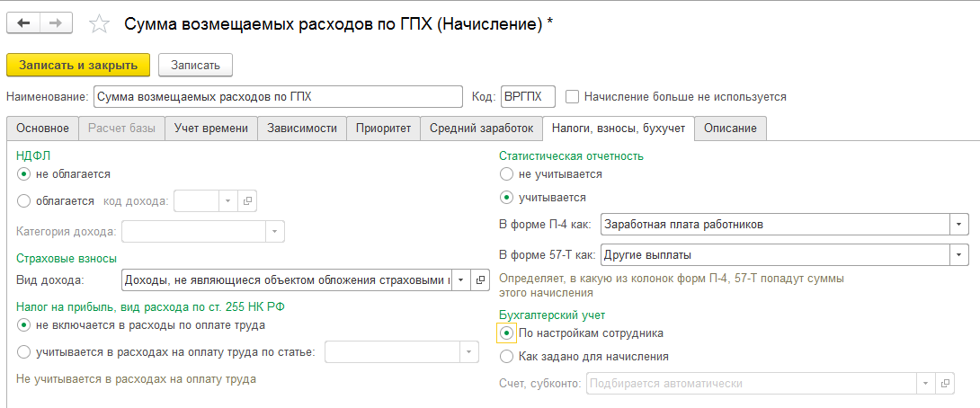Expand the В форме 57-Т как dropdown

click(959, 254)
